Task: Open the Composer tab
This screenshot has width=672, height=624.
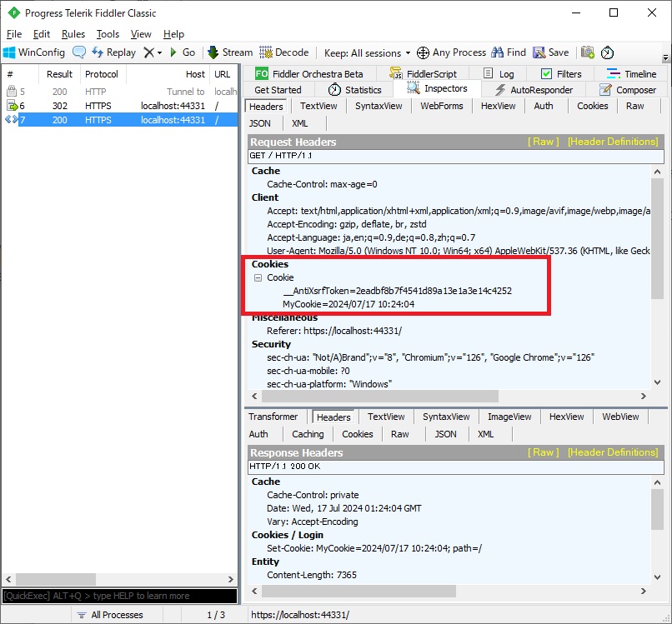Action: (628, 90)
